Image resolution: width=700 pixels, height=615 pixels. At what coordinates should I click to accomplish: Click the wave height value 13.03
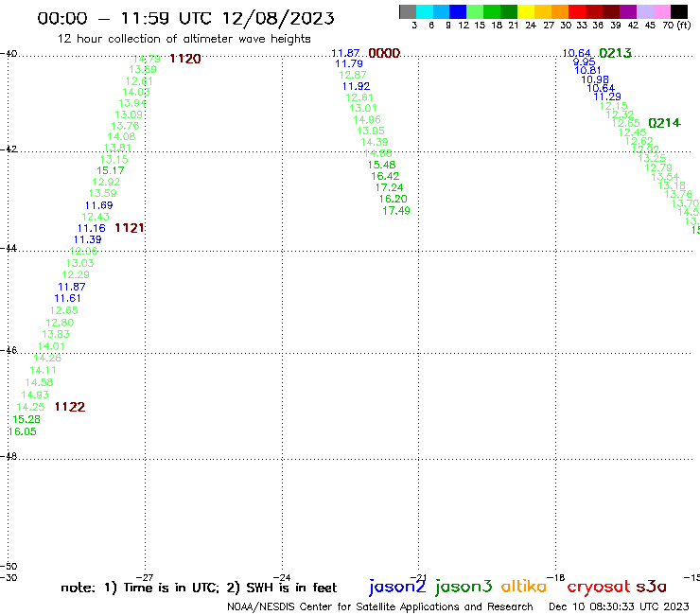79,264
